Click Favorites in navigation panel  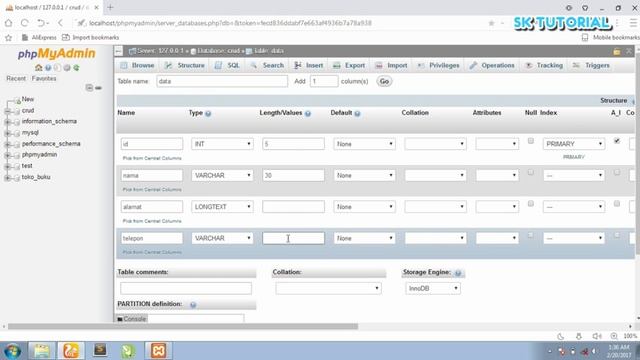[x=44, y=78]
